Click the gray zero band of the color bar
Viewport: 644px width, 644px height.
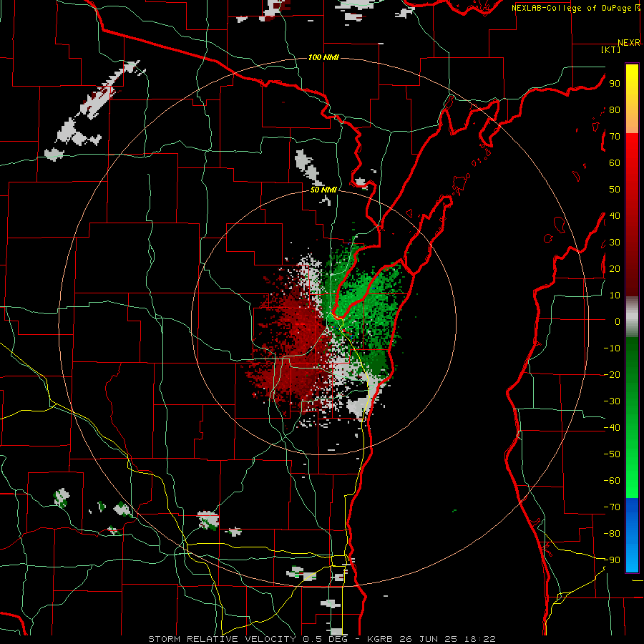pos(632,317)
